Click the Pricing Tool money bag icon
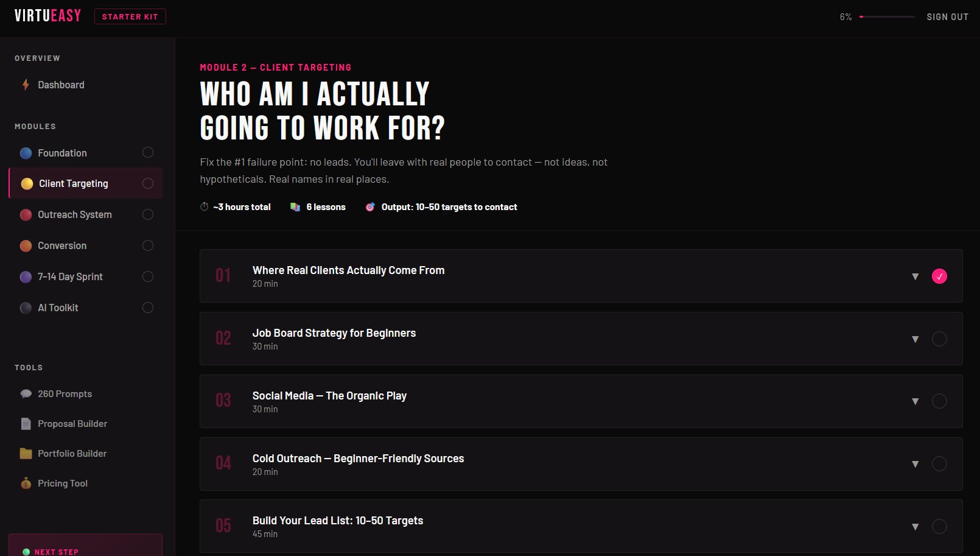 point(26,483)
